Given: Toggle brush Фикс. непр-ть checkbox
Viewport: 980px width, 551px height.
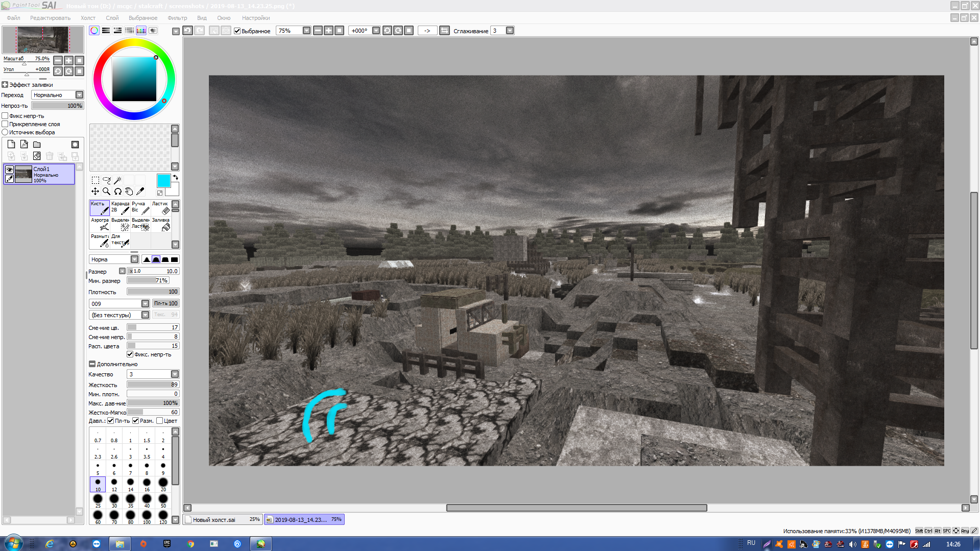Looking at the screenshot, I should 130,354.
